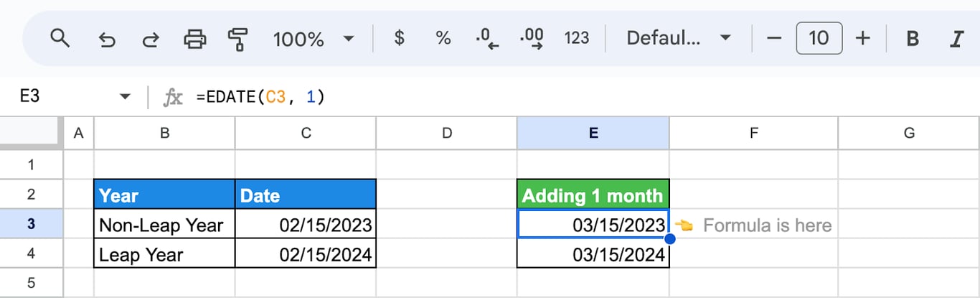Click the font size field
The image size is (980, 298).
819,38
